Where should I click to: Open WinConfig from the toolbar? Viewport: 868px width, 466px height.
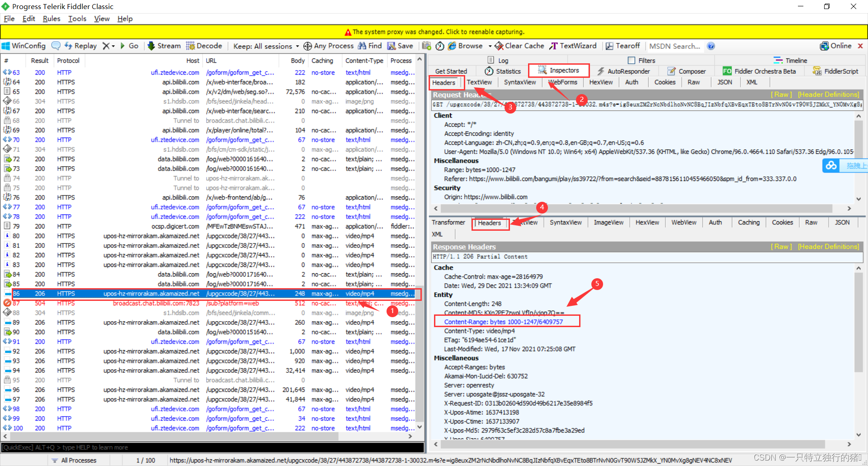[24, 46]
